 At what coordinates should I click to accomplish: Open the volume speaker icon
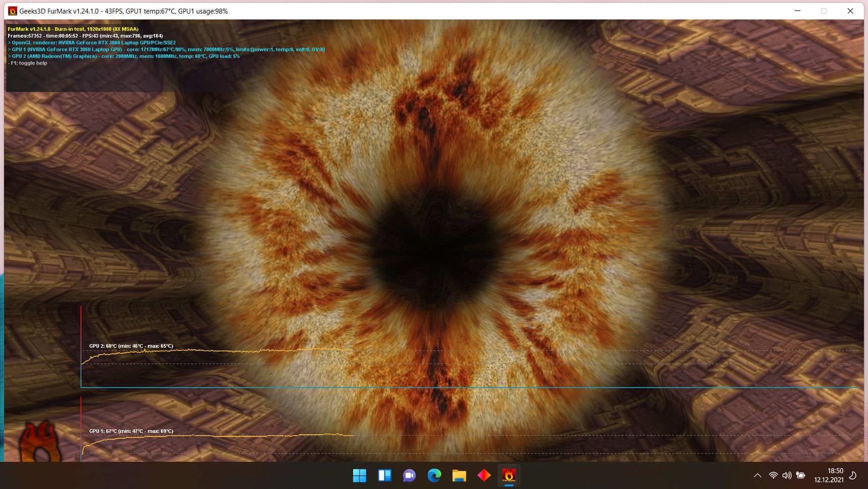(x=787, y=475)
